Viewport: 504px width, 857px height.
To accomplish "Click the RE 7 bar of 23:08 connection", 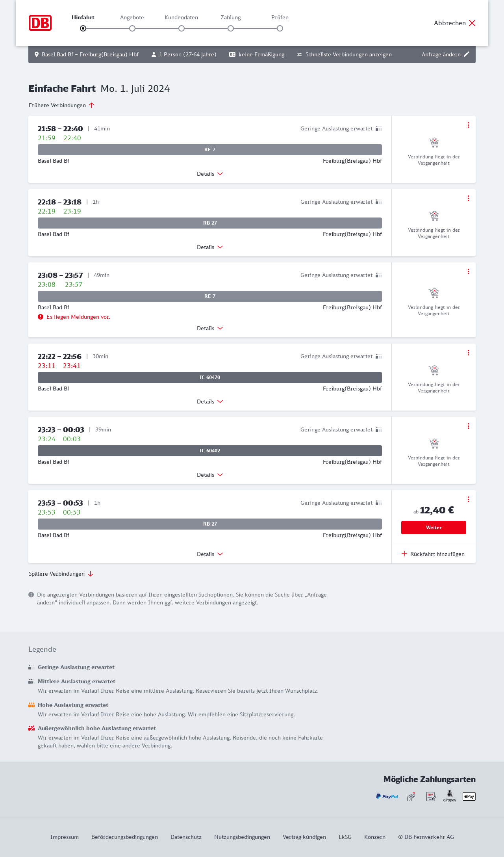I will [210, 296].
